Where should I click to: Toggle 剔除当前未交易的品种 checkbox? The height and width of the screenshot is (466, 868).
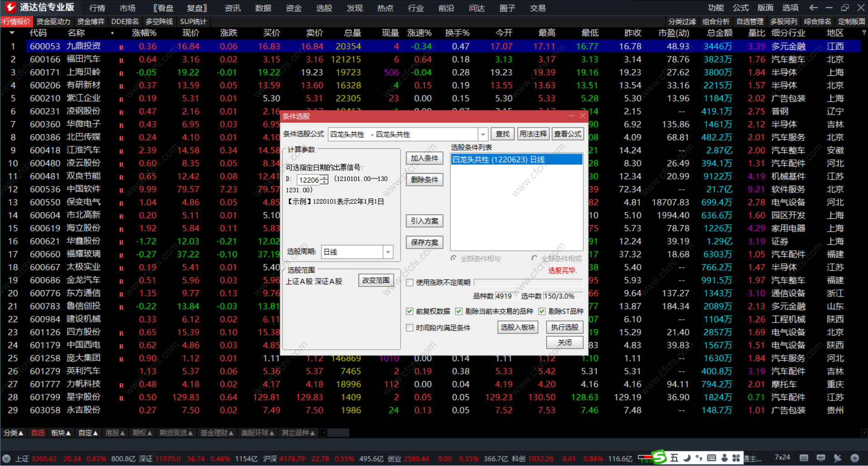click(459, 311)
